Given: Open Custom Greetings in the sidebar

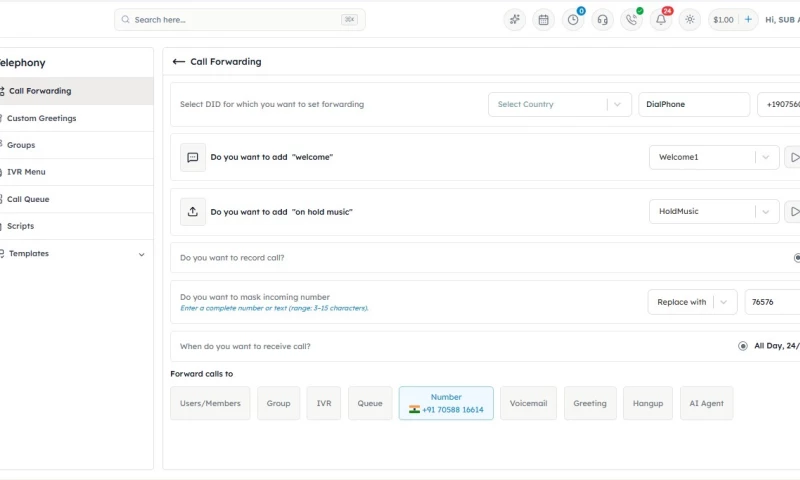Looking at the screenshot, I should pos(76,118).
